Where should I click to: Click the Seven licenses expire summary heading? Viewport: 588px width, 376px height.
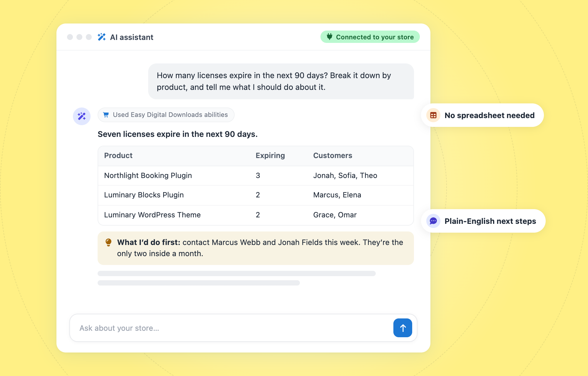[178, 134]
